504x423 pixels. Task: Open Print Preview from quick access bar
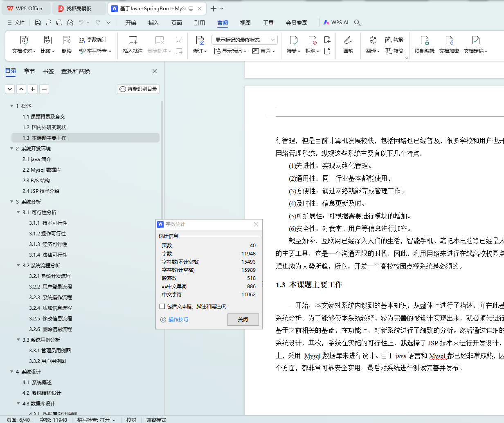pos(70,23)
